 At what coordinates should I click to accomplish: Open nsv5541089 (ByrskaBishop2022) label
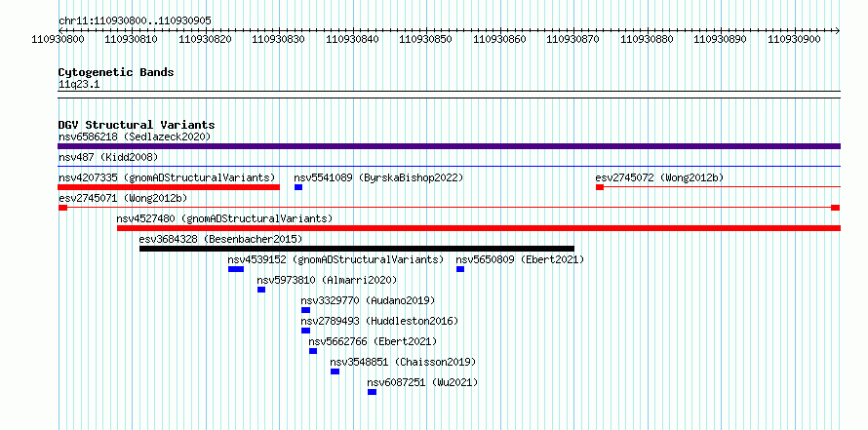[x=378, y=177]
